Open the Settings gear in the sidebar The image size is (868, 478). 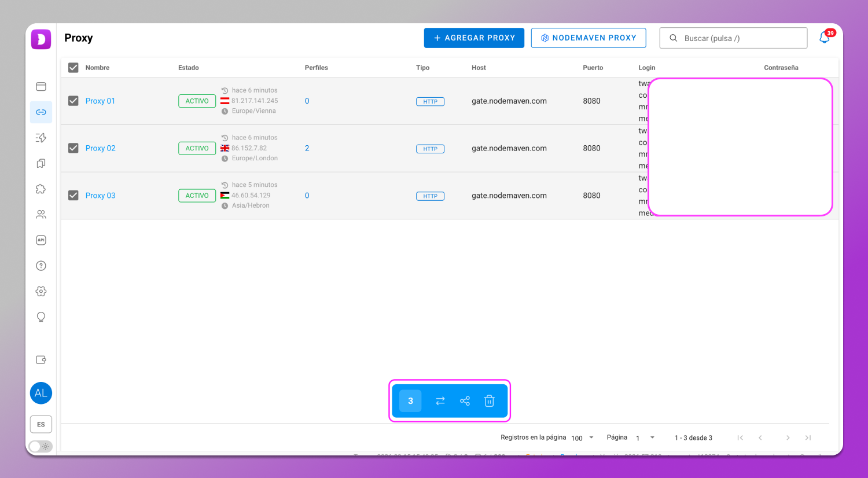pos(41,291)
